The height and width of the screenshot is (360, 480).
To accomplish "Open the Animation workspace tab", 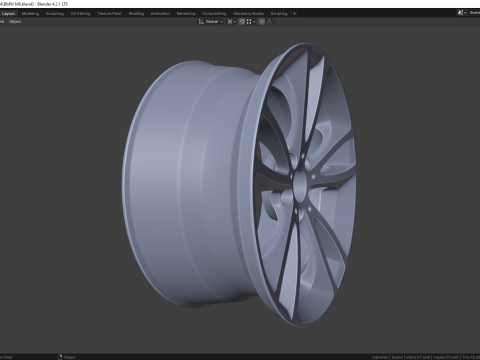I will click(160, 14).
